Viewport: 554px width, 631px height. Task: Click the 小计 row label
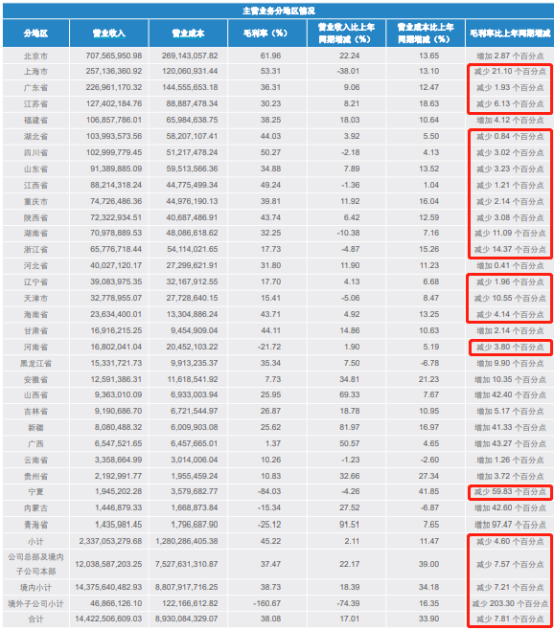pos(36,542)
